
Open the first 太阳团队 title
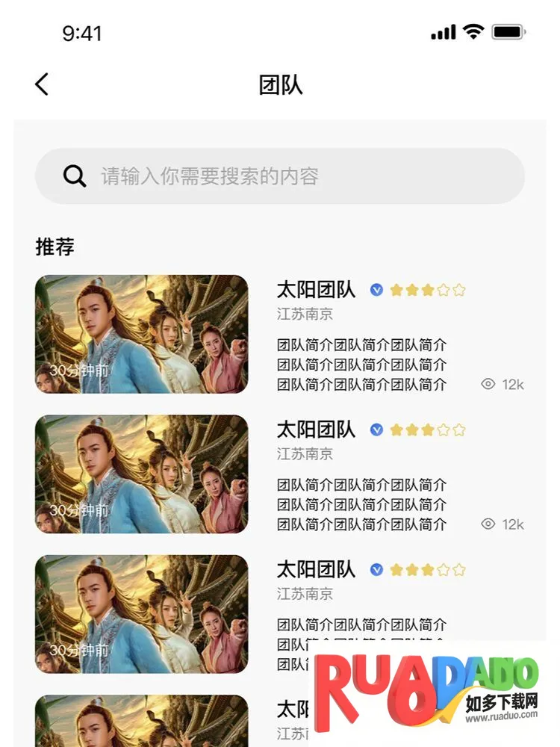pos(316,290)
